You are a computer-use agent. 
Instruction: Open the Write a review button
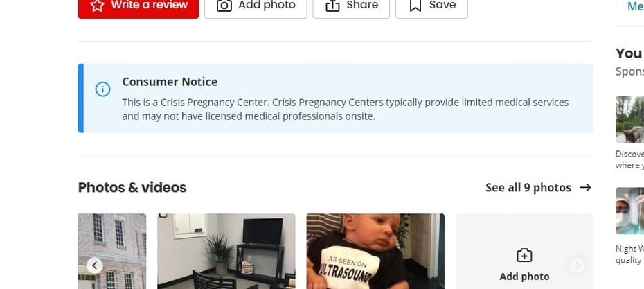(x=138, y=6)
